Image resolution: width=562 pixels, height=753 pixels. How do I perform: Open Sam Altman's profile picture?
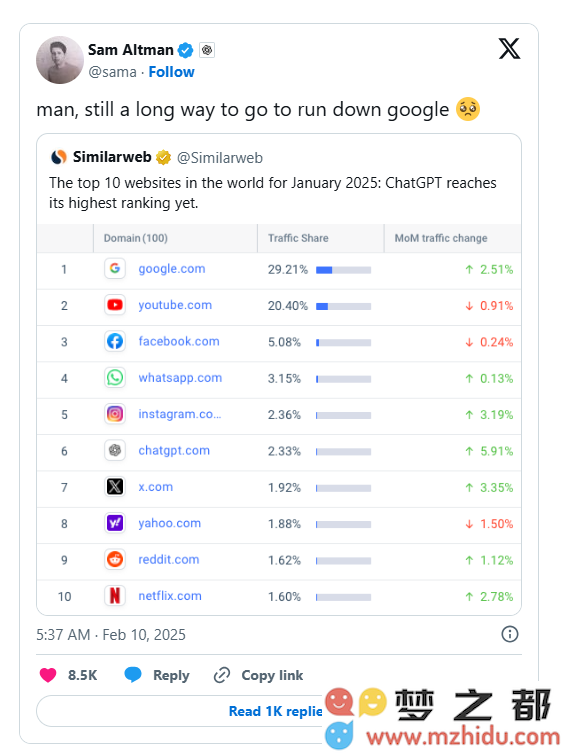pyautogui.click(x=60, y=60)
